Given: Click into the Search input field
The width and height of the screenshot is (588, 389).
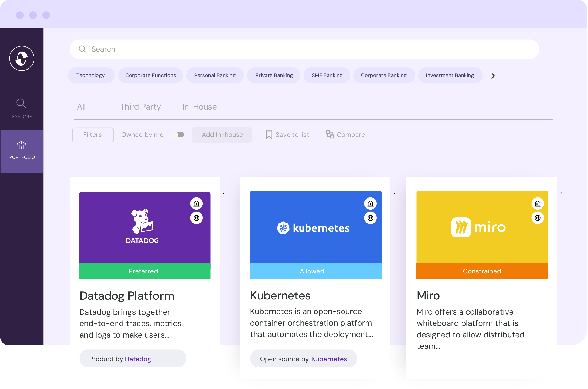Looking at the screenshot, I should point(304,49).
